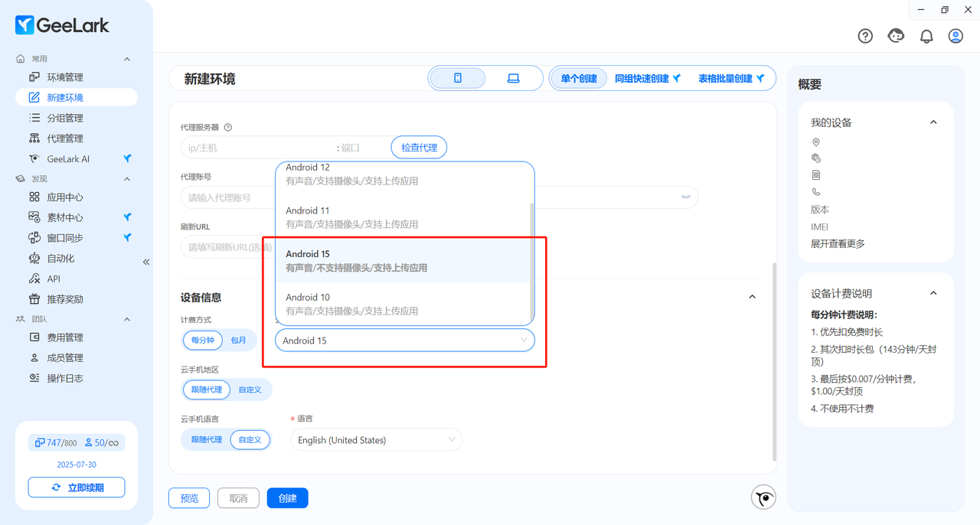This screenshot has height=525, width=980.
Task: Collapse the 设备计费说明 panel
Action: pyautogui.click(x=933, y=293)
